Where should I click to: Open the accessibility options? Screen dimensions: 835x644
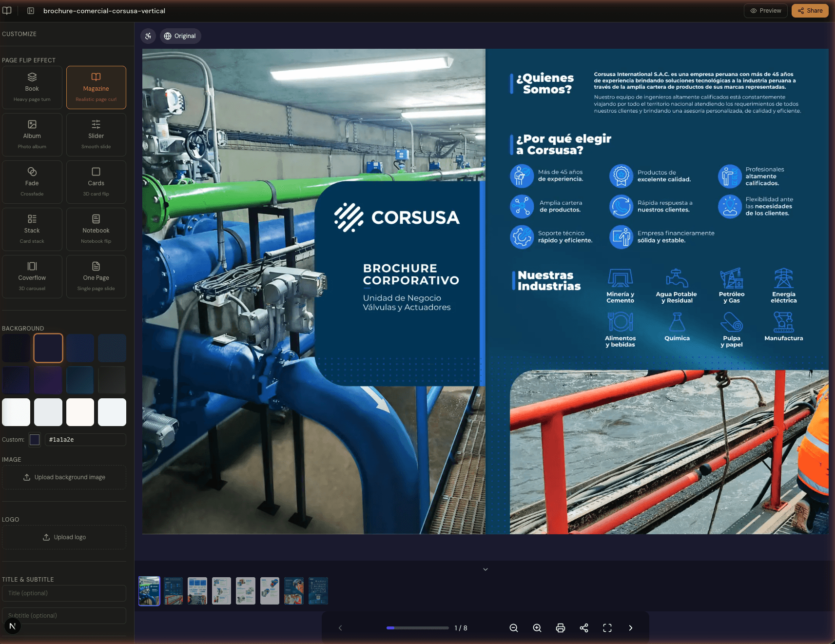click(x=148, y=36)
